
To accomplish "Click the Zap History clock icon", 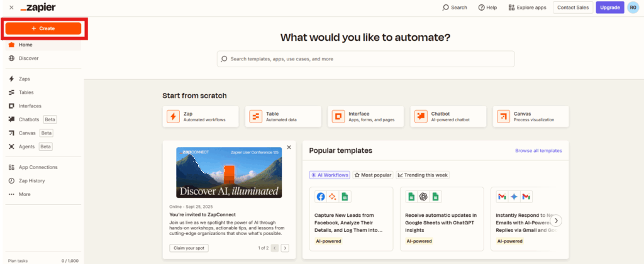I will tap(11, 180).
